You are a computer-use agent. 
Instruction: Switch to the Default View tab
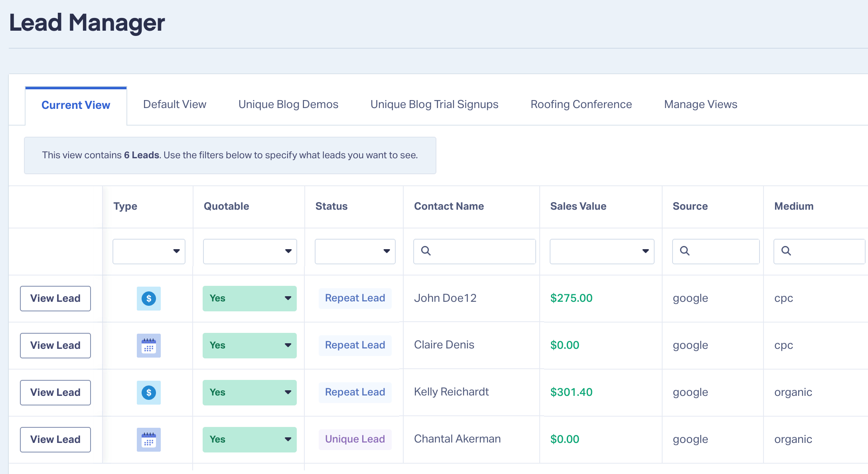tap(174, 104)
